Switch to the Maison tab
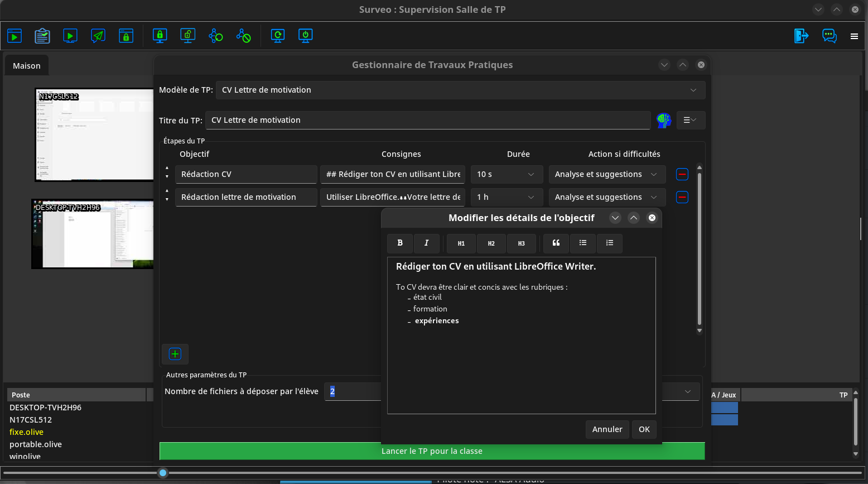The image size is (868, 484). coord(26,65)
